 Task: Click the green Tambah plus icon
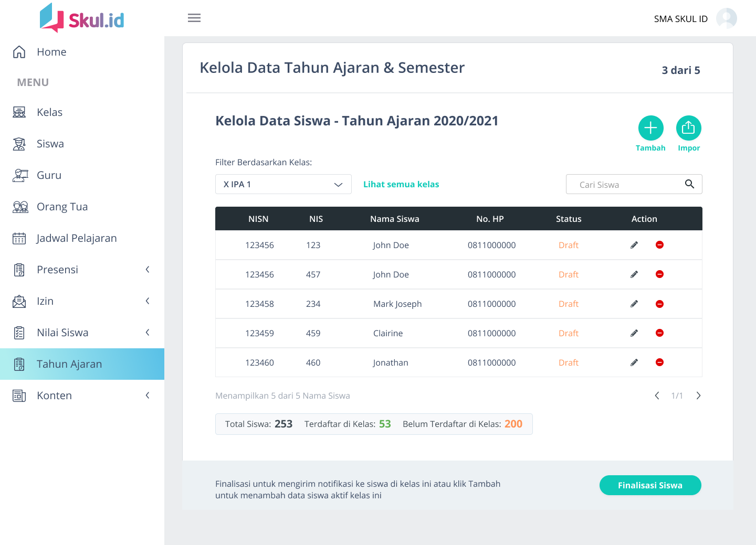tap(650, 128)
